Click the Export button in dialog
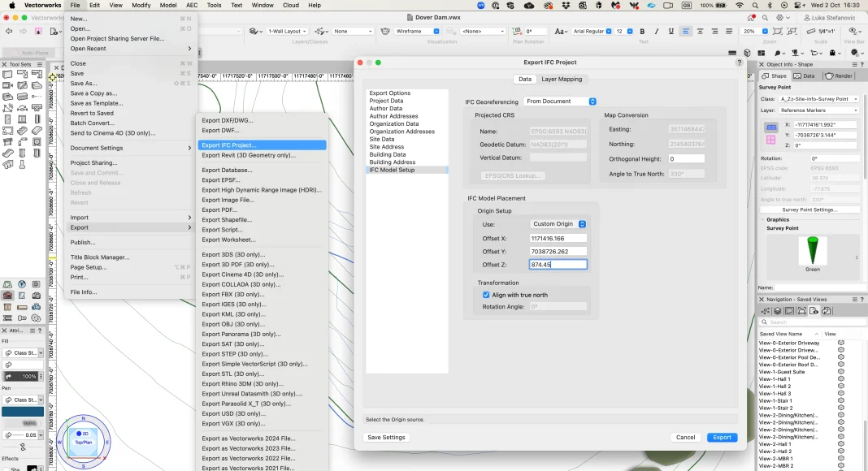 point(722,437)
